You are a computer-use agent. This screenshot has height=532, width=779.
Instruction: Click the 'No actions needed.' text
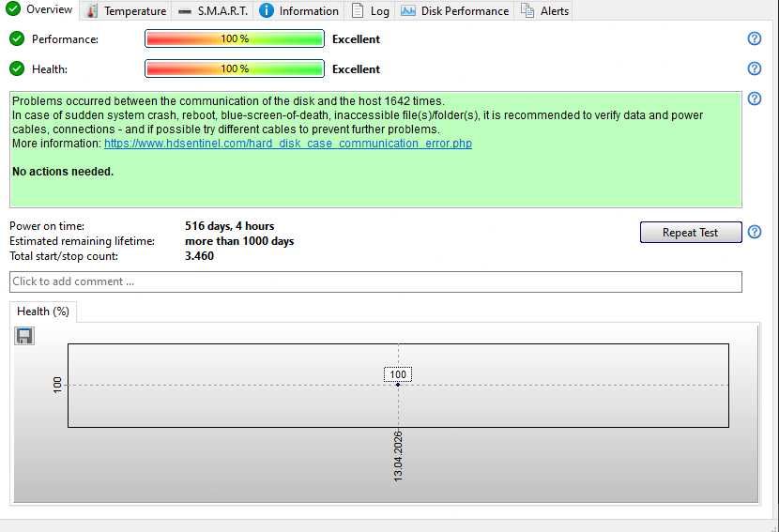point(63,172)
